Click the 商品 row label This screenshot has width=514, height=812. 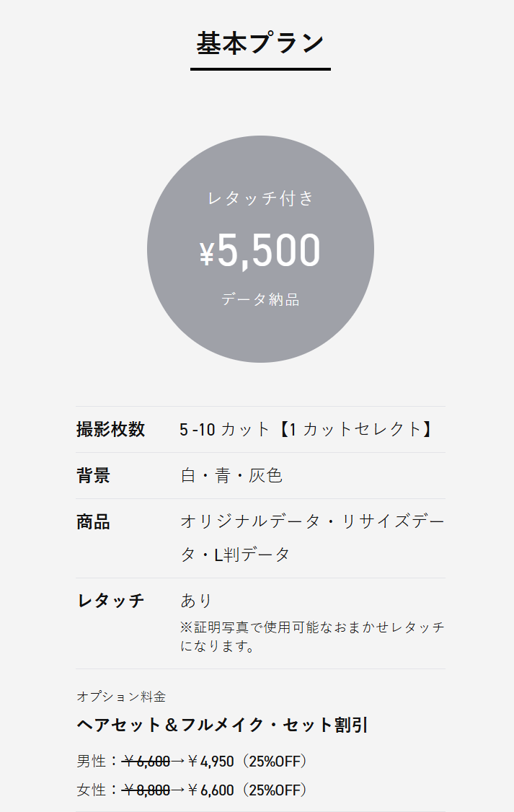(93, 521)
